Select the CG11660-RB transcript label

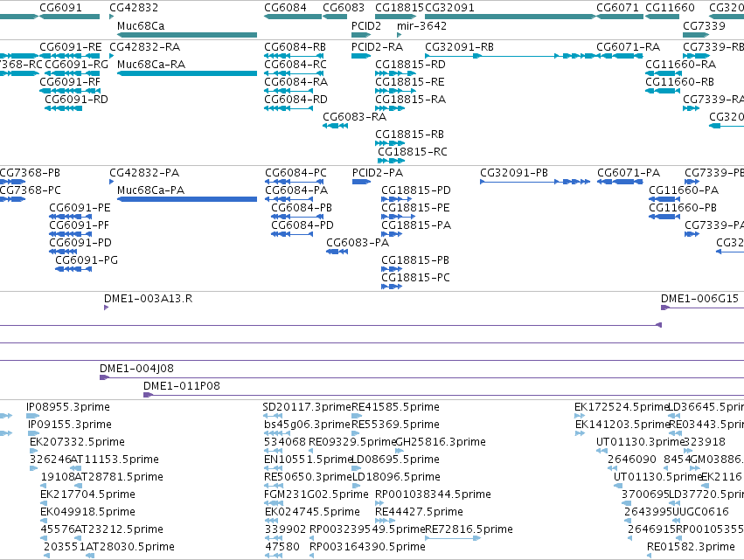[679, 82]
